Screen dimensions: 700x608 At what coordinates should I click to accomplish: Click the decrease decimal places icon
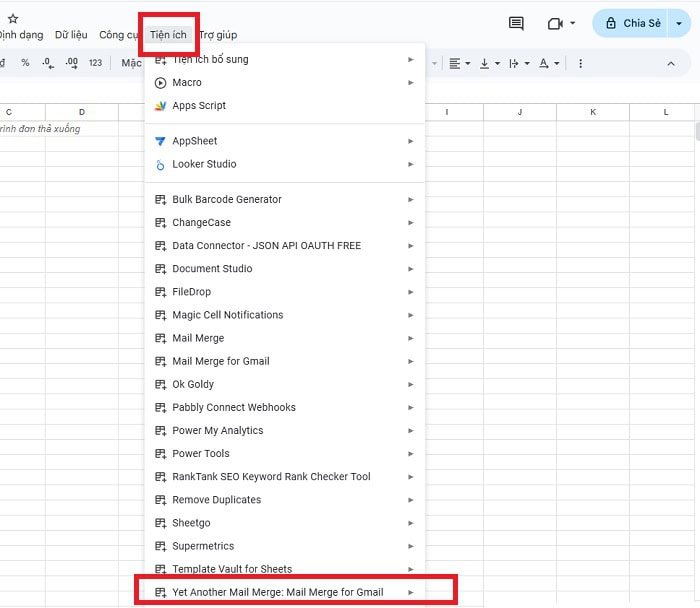tap(47, 63)
